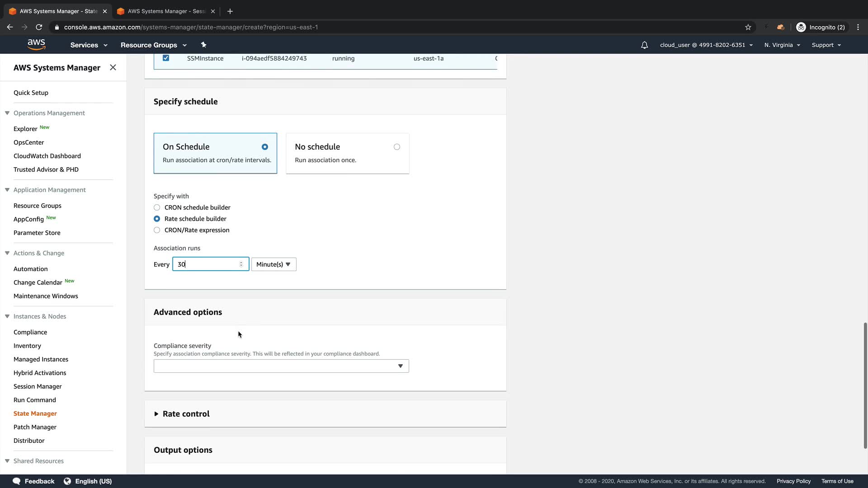Viewport: 868px width, 488px height.
Task: Select CRON/Rate expression radio button
Action: tap(157, 230)
